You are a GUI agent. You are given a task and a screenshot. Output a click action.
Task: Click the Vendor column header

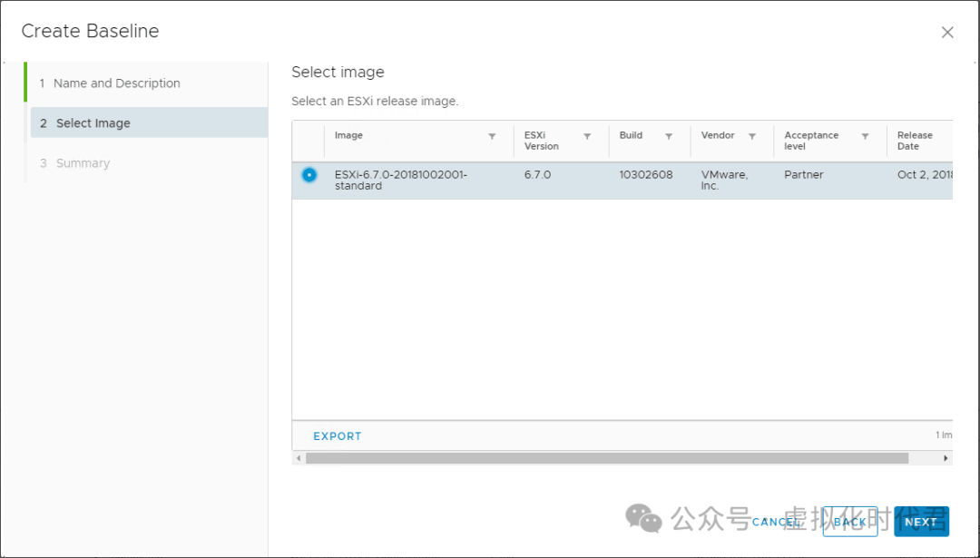[718, 135]
